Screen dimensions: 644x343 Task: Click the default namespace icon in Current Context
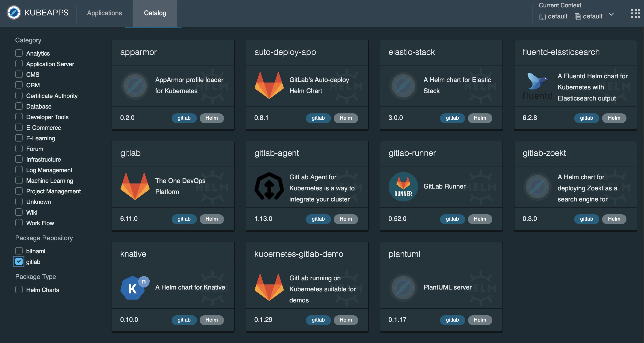tap(577, 17)
